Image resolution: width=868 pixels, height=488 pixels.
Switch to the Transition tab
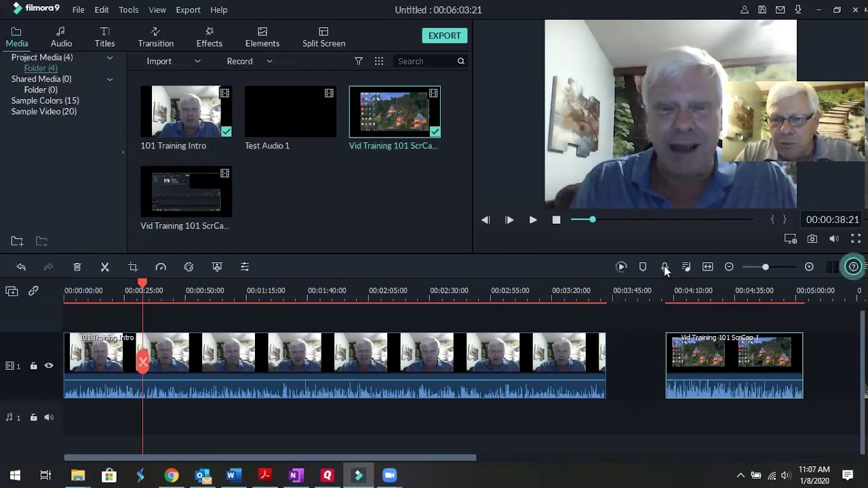[156, 37]
